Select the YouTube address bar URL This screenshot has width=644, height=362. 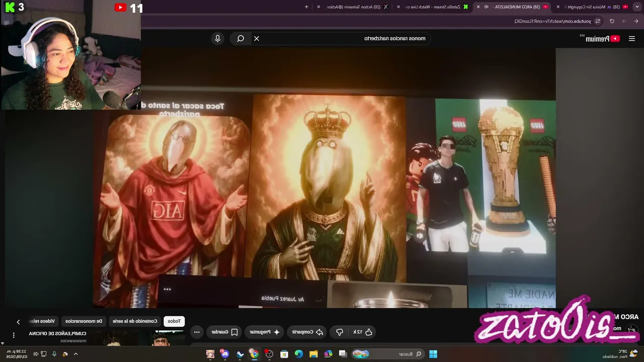552,21
